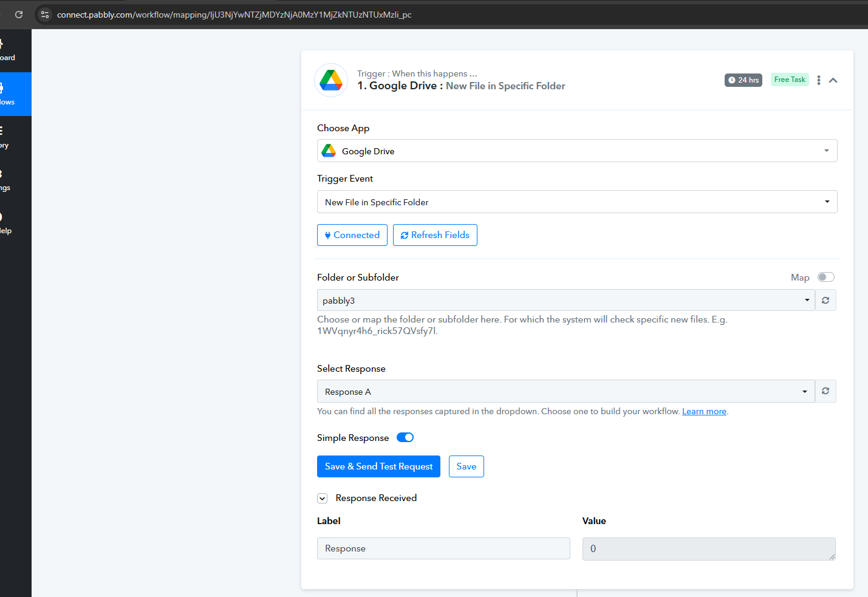The height and width of the screenshot is (597, 868).
Task: Refresh the Folder or Subfolder list
Action: (x=825, y=300)
